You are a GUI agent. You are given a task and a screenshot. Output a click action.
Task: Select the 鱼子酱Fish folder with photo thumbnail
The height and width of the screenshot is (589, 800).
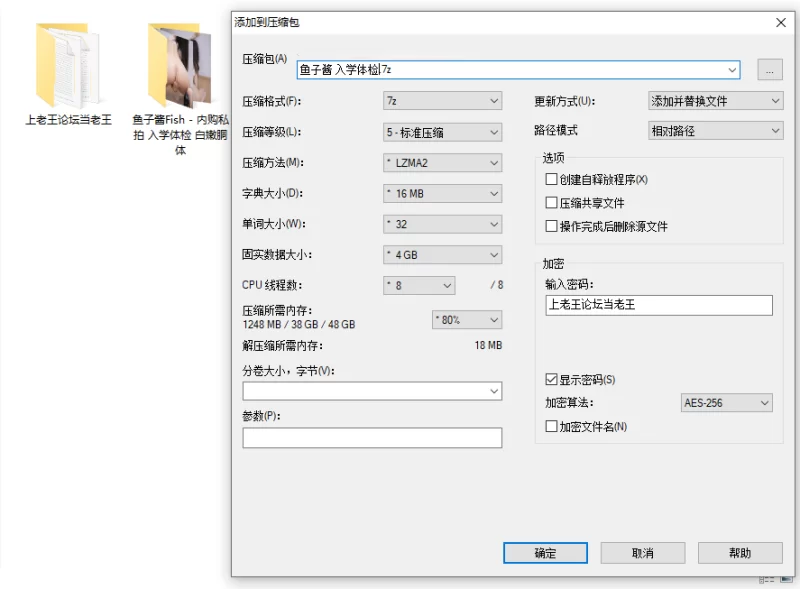point(180,64)
